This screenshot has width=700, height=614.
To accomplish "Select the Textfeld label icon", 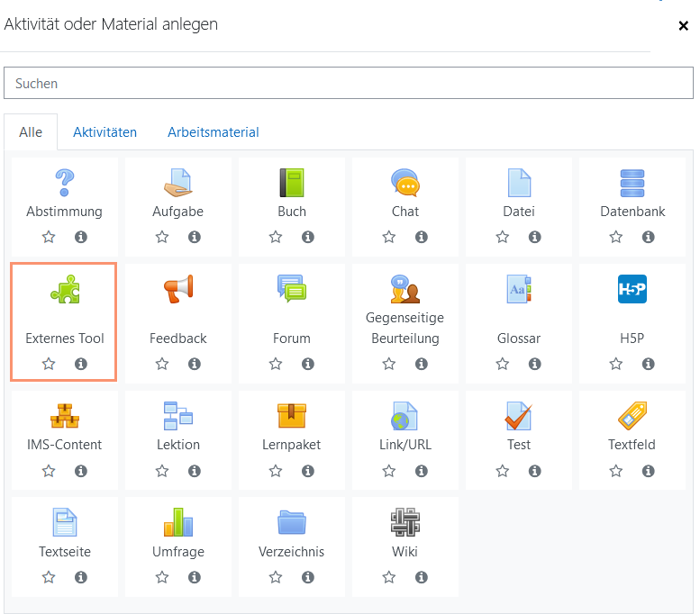I will (x=632, y=415).
